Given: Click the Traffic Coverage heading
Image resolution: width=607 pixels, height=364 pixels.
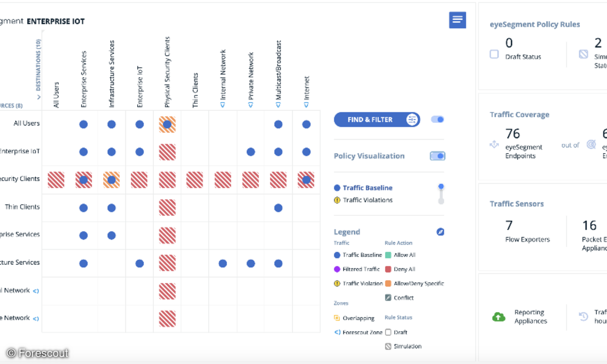Looking at the screenshot, I should tap(519, 115).
